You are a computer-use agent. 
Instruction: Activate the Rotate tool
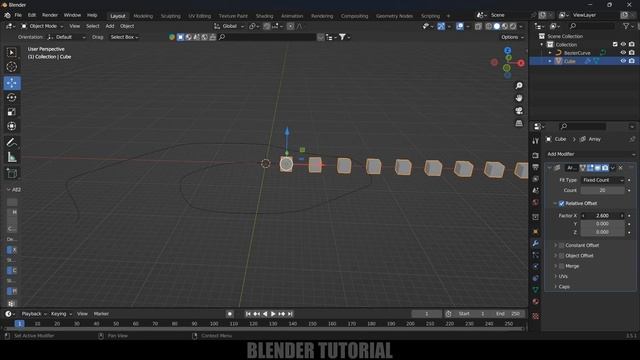click(x=11, y=98)
